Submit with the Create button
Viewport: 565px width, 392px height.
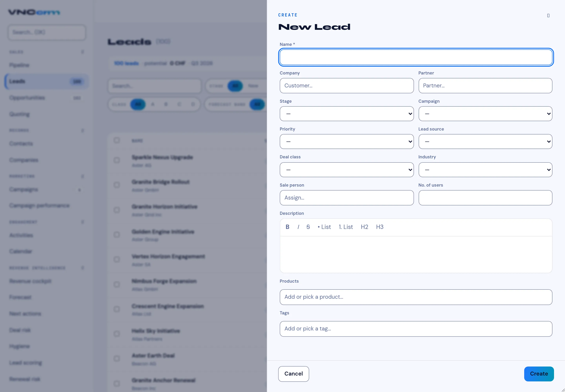539,374
